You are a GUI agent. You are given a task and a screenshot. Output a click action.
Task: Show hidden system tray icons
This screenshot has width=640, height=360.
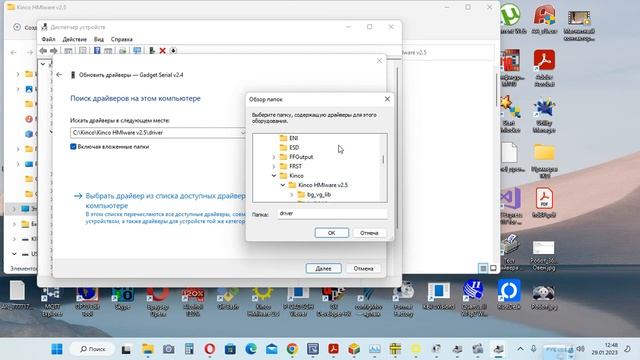(520, 349)
